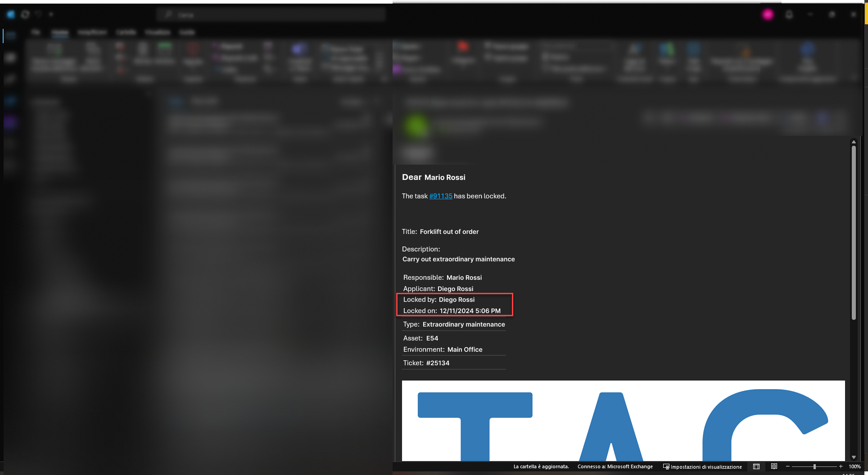This screenshot has width=868, height=475.
Task: Open the Guida ribbon tab
Action: pyautogui.click(x=187, y=32)
